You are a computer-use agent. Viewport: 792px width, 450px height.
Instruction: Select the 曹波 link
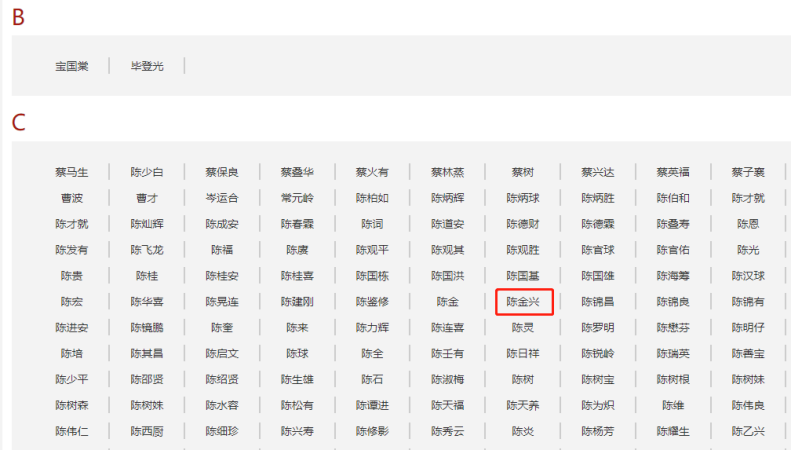tap(72, 198)
